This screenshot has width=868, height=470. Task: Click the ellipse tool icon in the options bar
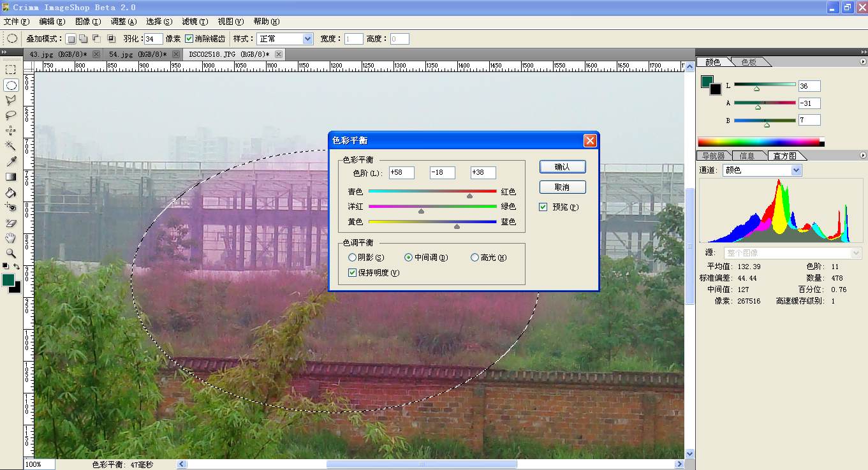tap(11, 39)
